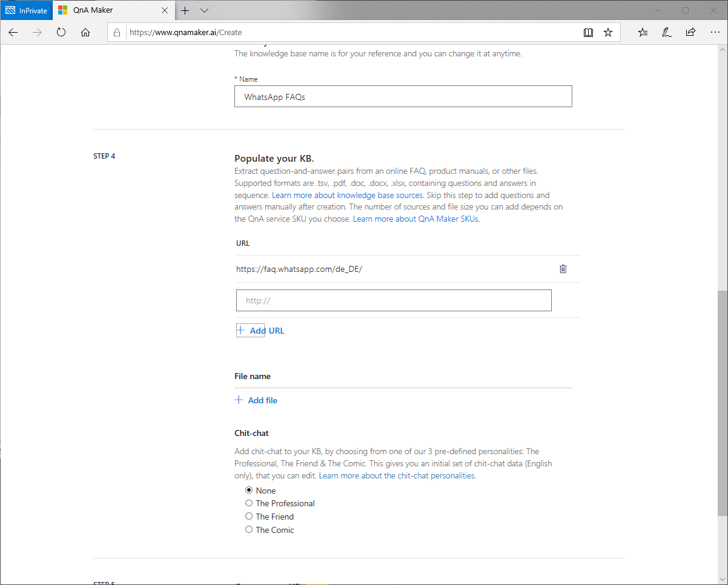Refresh the current page
This screenshot has width=728, height=585.
(x=61, y=33)
